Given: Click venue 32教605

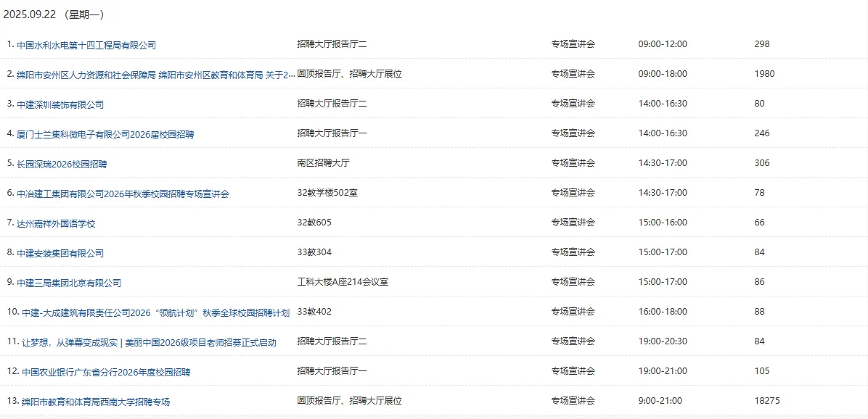Looking at the screenshot, I should [314, 223].
